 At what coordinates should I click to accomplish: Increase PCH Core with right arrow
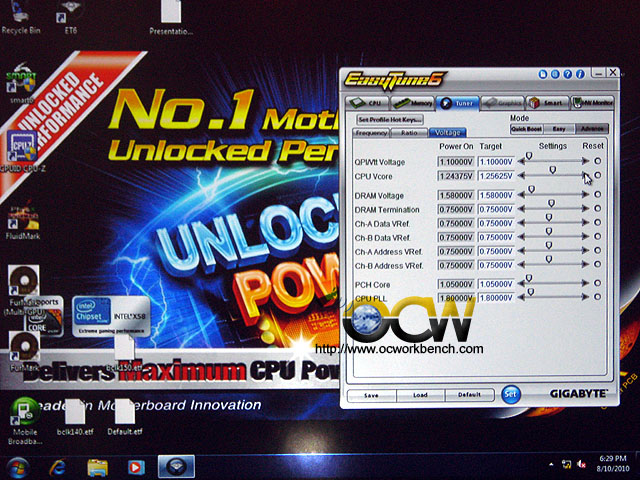586,283
